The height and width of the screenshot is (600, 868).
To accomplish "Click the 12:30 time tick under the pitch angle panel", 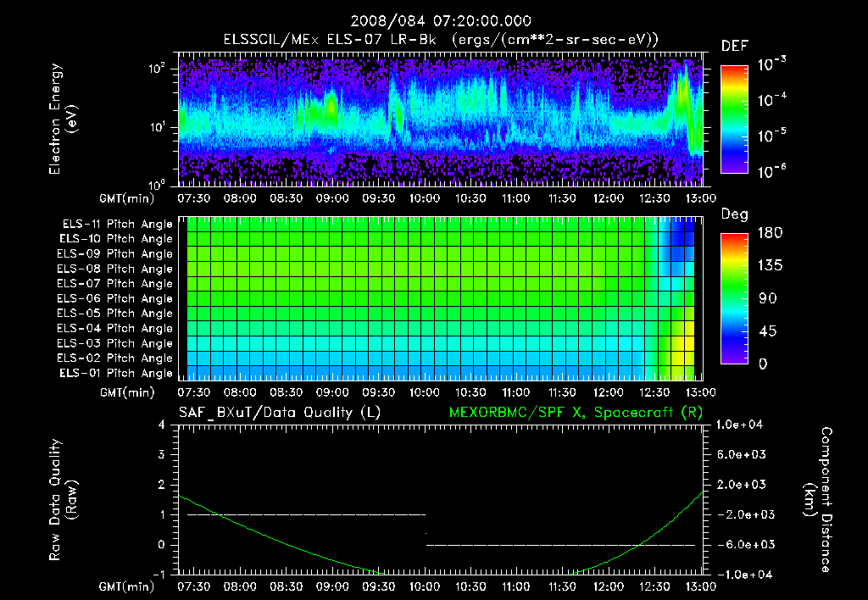I will pyautogui.click(x=655, y=392).
